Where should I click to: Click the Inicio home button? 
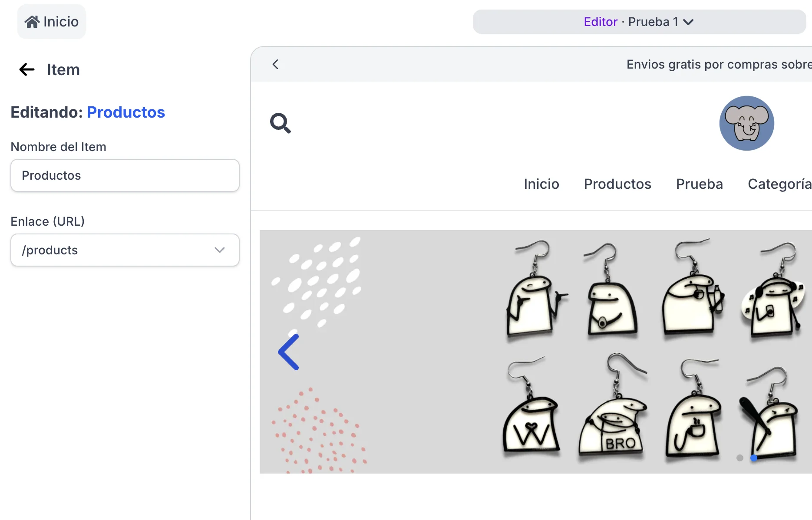[x=52, y=22]
